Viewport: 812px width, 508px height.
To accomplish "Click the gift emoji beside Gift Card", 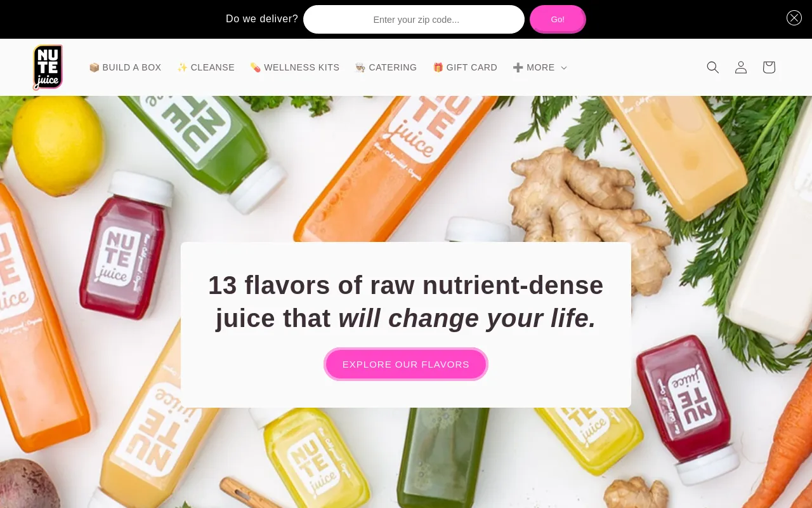I will 438,67.
